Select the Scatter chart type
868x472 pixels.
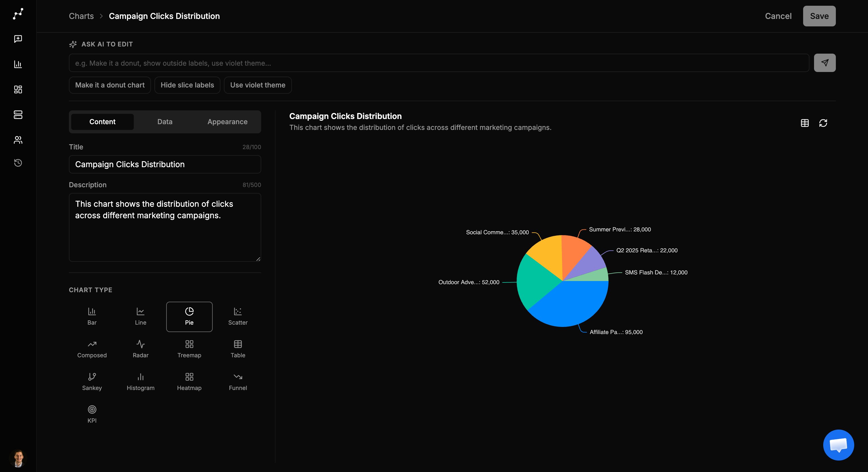pyautogui.click(x=238, y=317)
